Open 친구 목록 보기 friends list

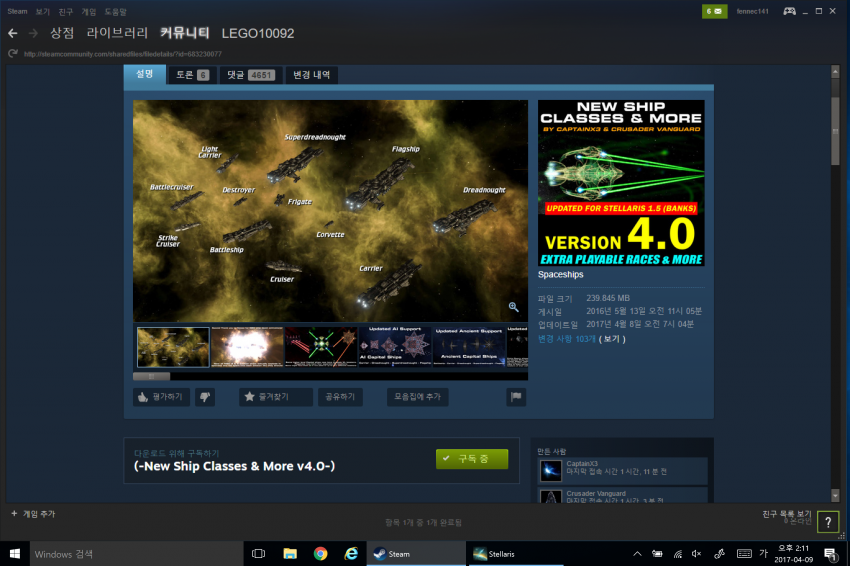(x=787, y=514)
